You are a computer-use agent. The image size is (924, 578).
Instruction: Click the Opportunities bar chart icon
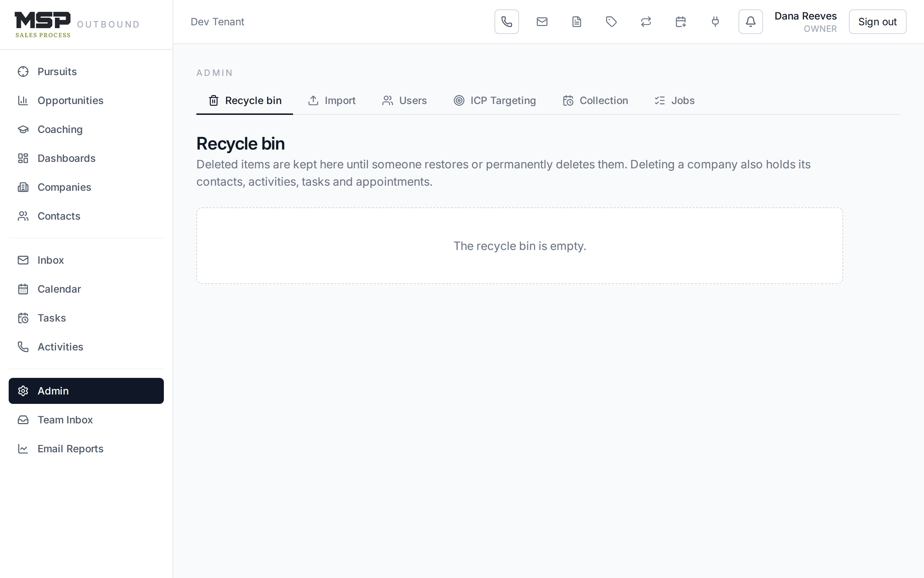[x=23, y=100]
